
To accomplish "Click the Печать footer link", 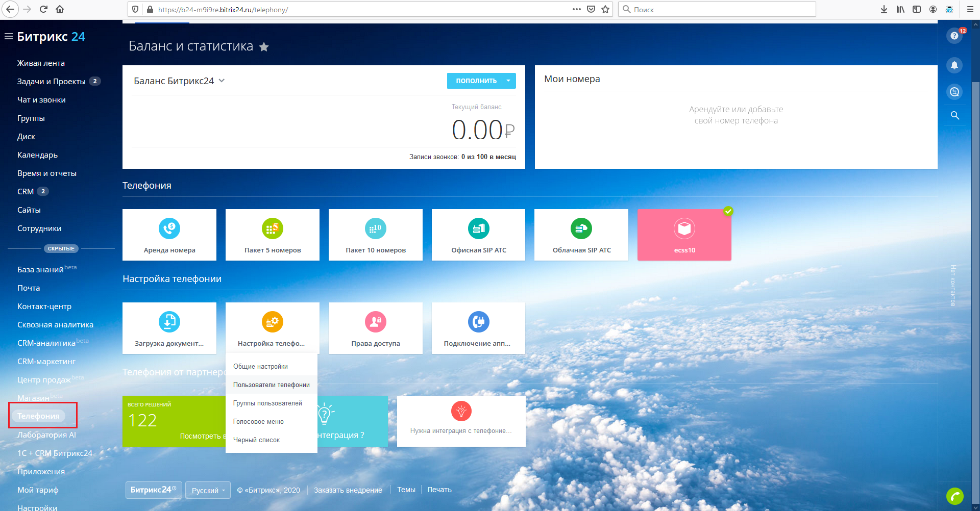I will [x=439, y=490].
